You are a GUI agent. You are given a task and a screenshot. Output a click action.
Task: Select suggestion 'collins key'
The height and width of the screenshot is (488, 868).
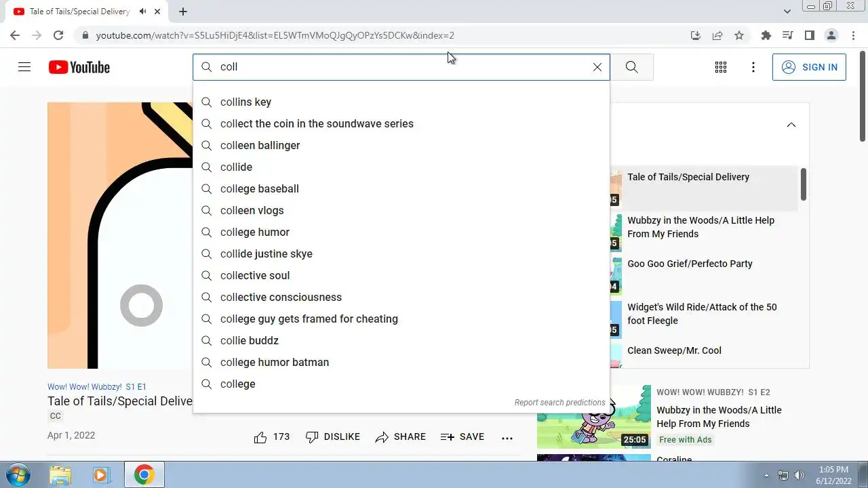point(401,102)
